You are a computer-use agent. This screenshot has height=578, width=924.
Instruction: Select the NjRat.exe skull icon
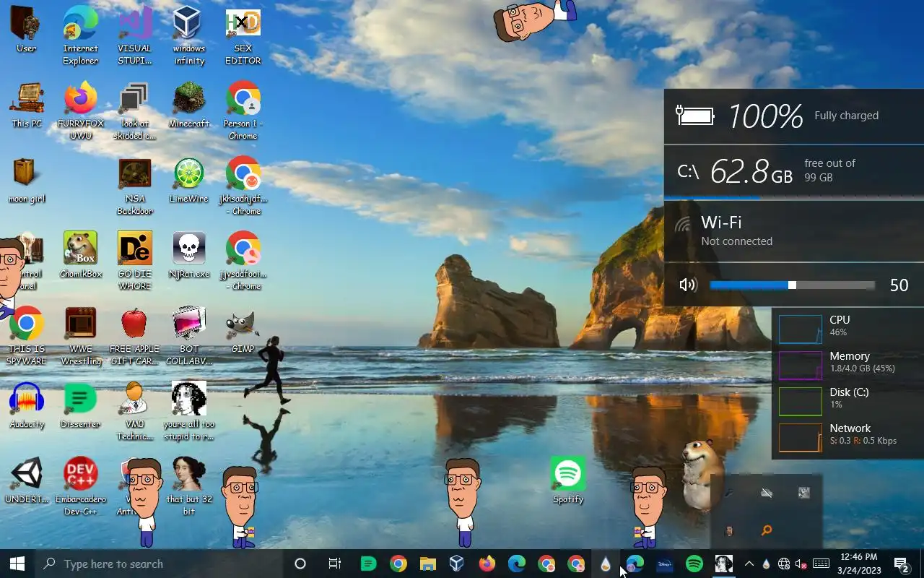(189, 255)
